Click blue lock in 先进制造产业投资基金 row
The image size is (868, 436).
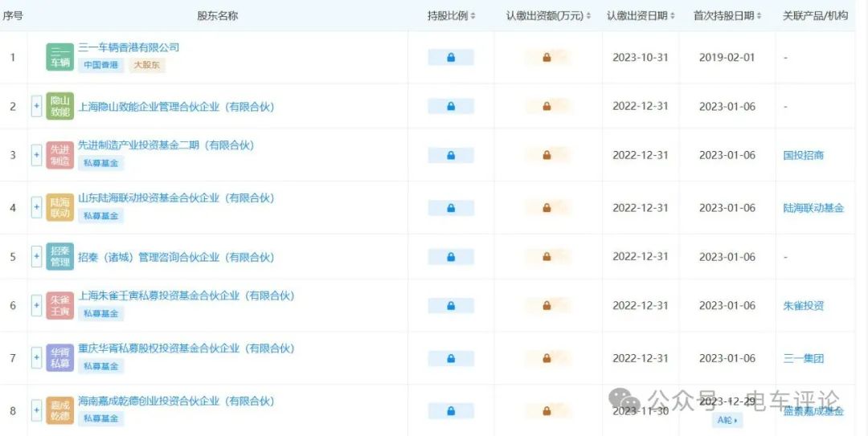(x=451, y=156)
